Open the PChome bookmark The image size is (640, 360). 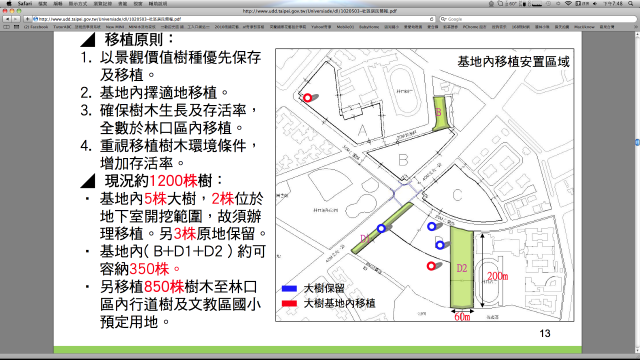pos(474,27)
